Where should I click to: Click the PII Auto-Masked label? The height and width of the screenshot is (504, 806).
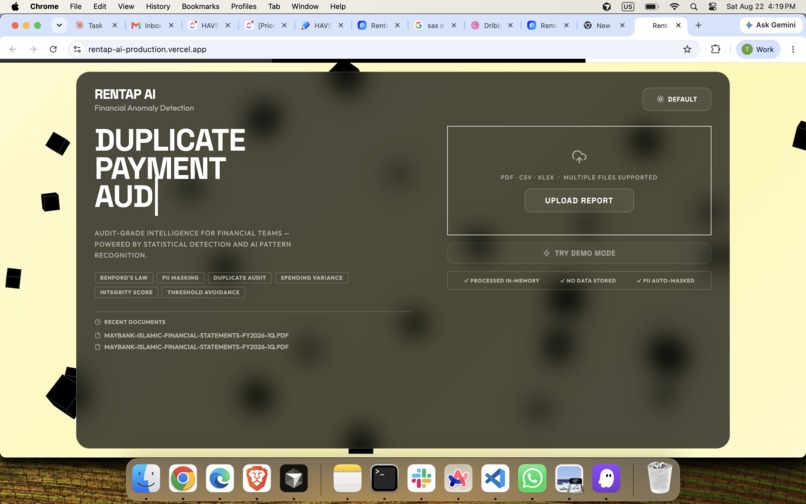click(666, 281)
